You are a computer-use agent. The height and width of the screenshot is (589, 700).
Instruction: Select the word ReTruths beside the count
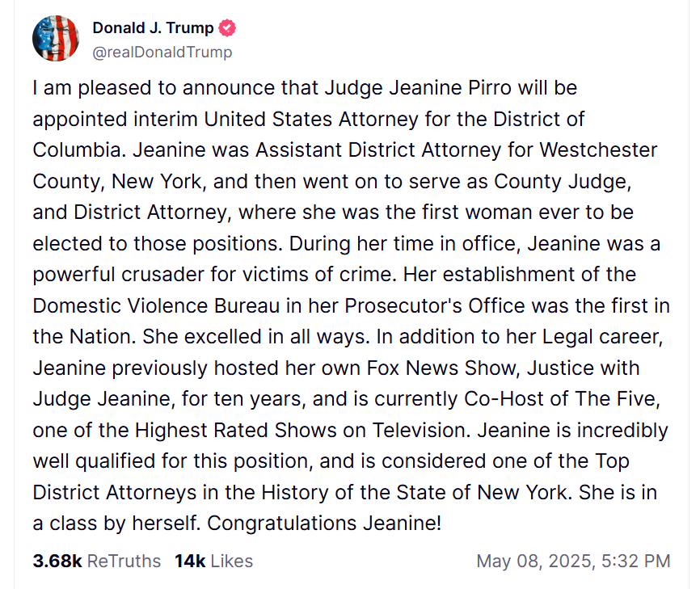click(x=124, y=561)
